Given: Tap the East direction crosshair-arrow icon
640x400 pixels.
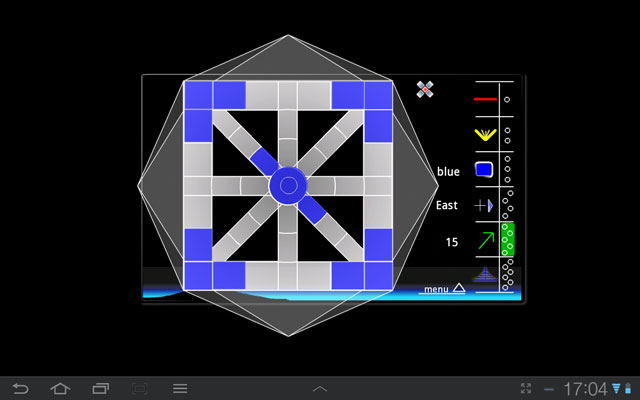Looking at the screenshot, I should 484,205.
